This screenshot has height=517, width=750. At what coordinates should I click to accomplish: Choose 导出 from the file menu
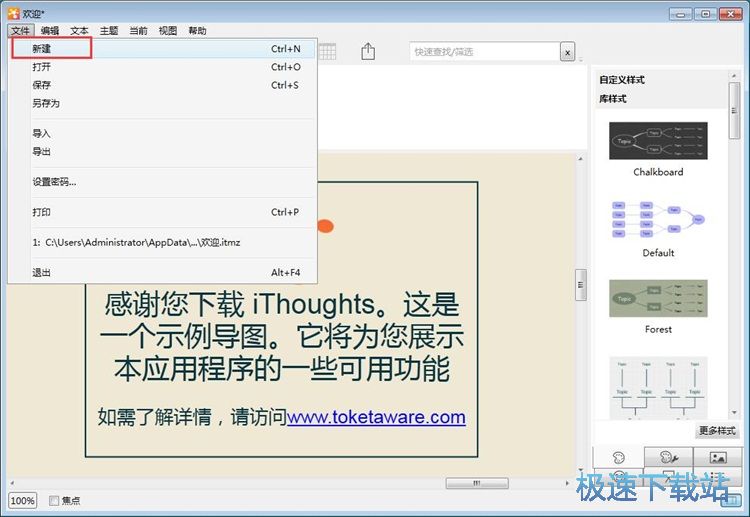pyautogui.click(x=163, y=152)
